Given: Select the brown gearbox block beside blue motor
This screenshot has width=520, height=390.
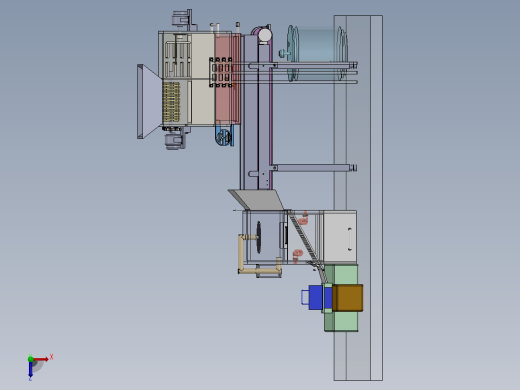Looking at the screenshot, I should click(x=347, y=298).
